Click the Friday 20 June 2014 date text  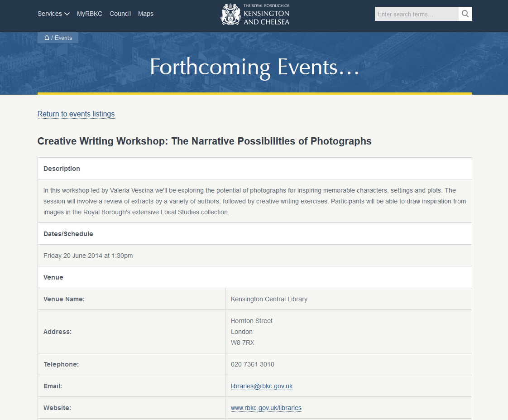(x=88, y=256)
